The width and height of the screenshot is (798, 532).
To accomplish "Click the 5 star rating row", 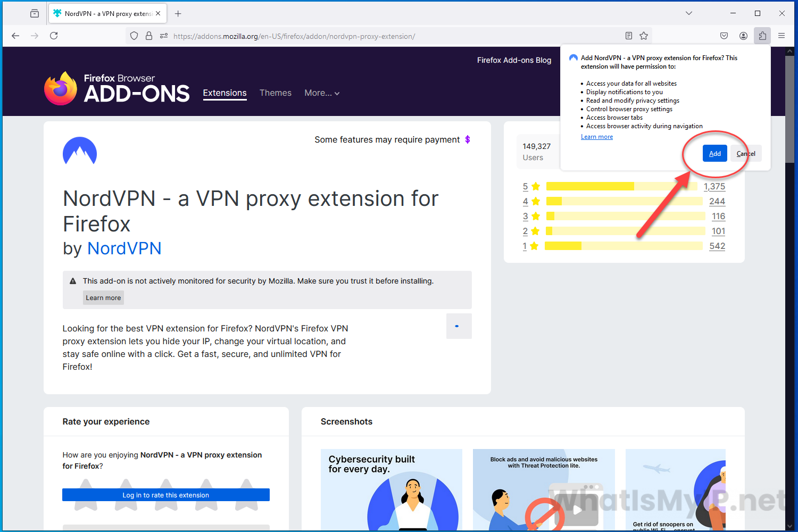I will click(x=624, y=186).
